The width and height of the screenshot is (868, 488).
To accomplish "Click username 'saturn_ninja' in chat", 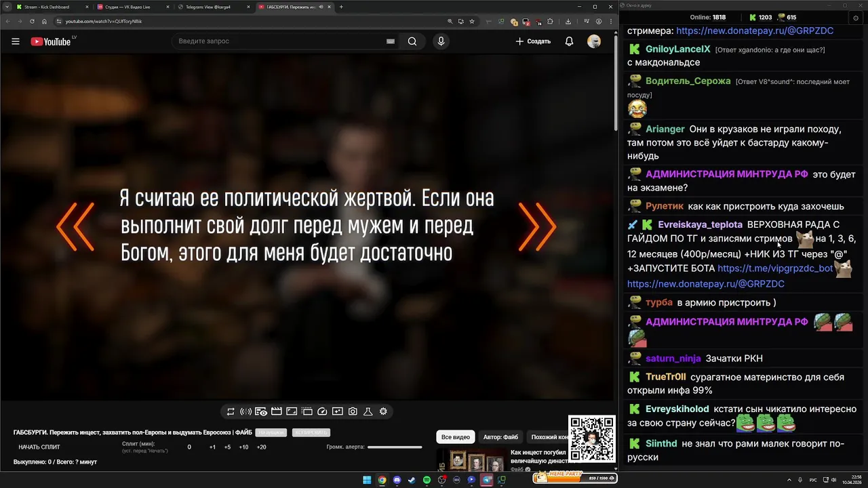I will coord(673,358).
